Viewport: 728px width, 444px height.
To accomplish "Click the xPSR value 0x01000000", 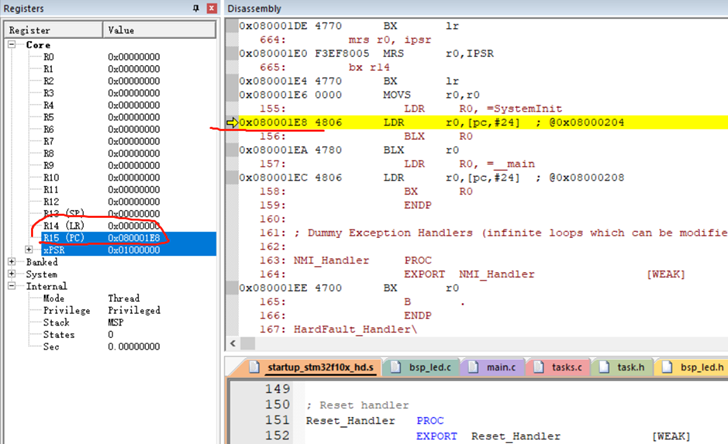I will pyautogui.click(x=134, y=250).
